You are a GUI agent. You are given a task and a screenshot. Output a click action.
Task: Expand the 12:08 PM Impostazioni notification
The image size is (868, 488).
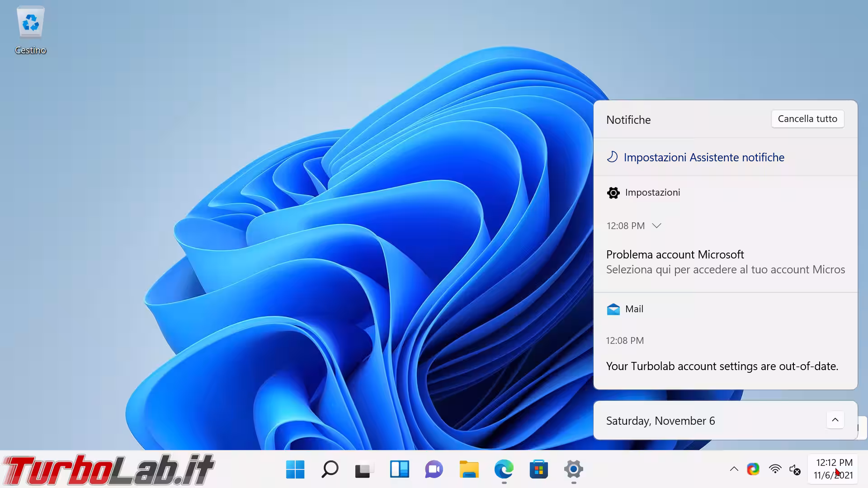(656, 225)
